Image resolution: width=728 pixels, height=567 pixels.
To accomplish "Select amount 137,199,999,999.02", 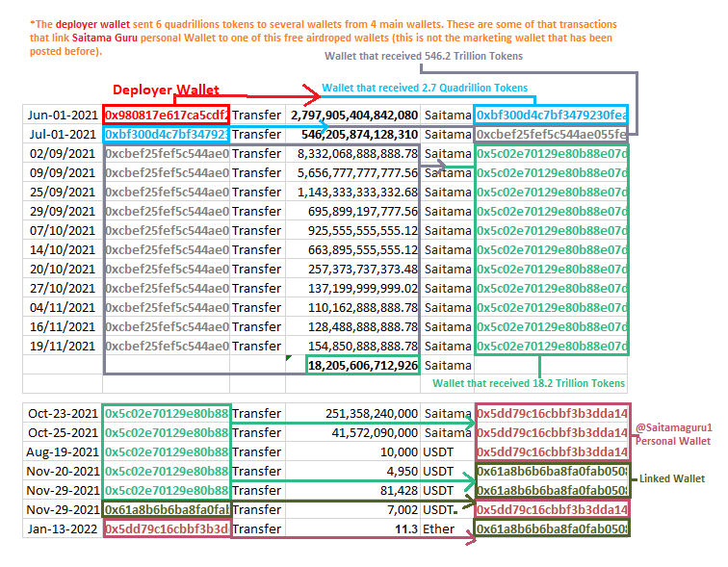I will click(353, 289).
